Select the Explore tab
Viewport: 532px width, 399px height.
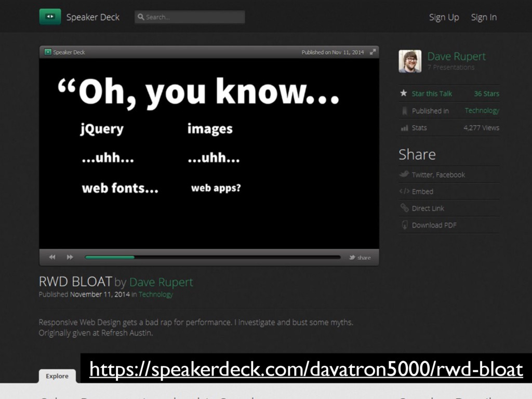57,376
